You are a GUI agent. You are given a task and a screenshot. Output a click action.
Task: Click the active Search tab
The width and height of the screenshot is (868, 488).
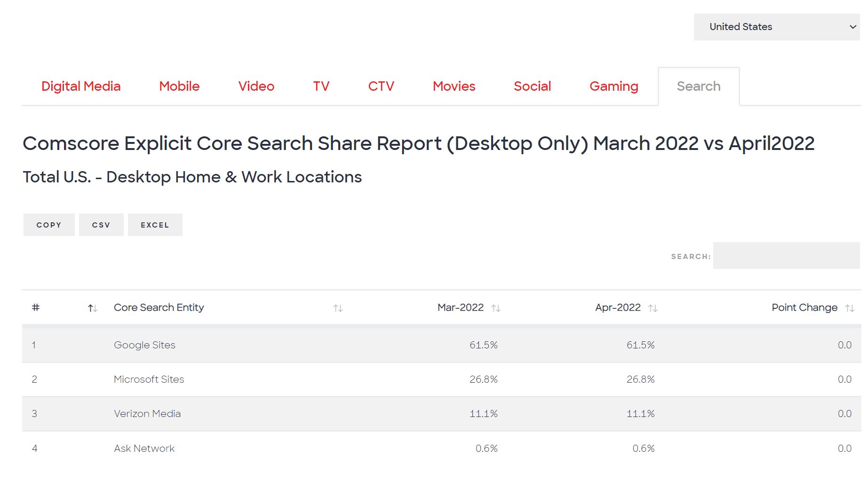699,86
